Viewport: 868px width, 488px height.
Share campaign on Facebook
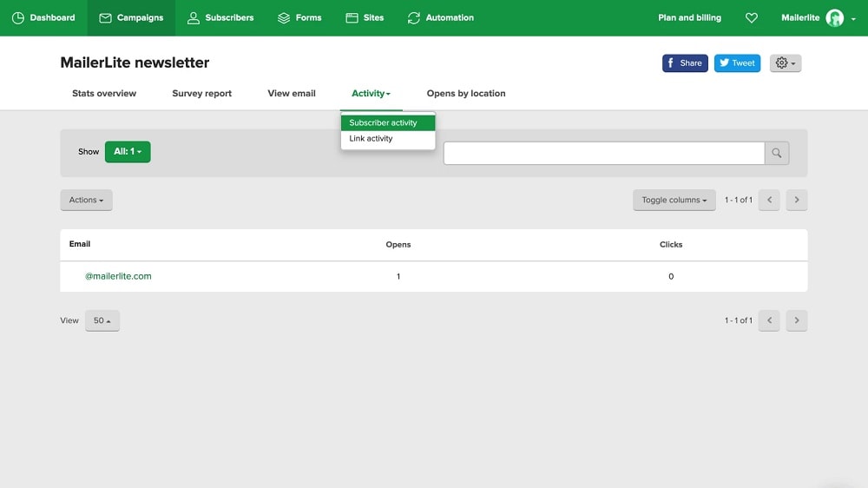685,63
